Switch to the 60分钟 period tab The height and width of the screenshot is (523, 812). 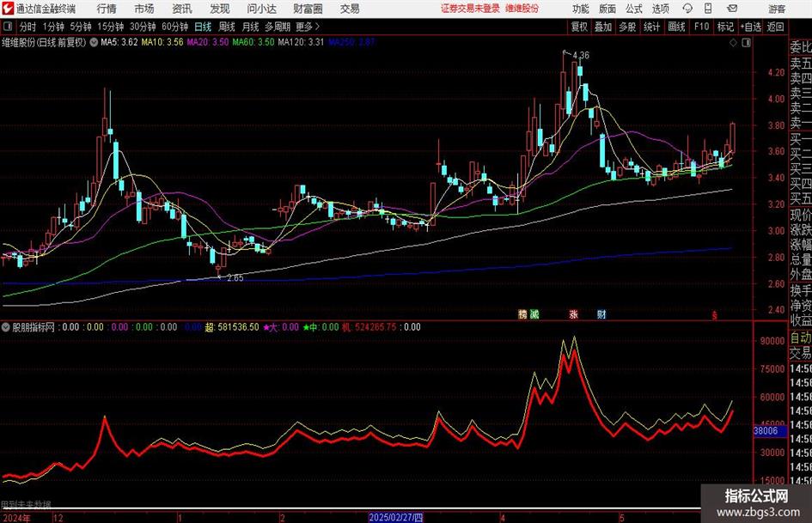coord(175,27)
